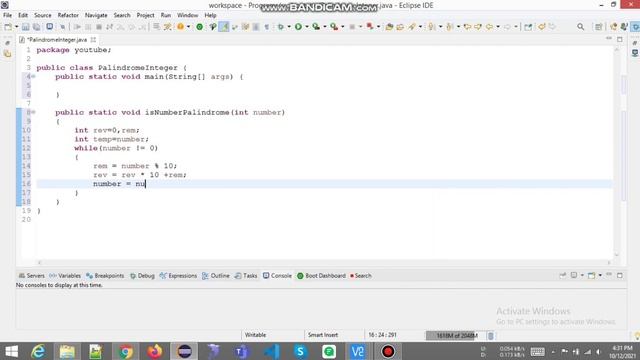The height and width of the screenshot is (360, 640).
Task: Open the Source menu
Action: pyautogui.click(x=43, y=15)
